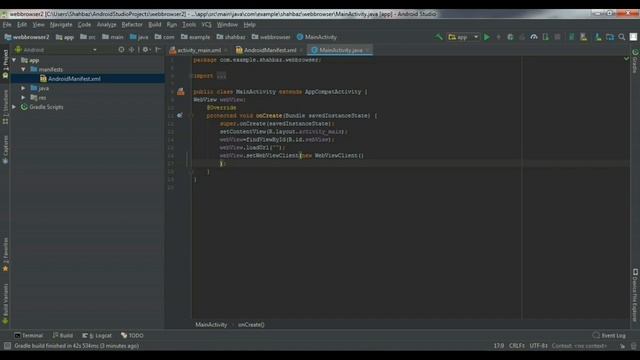Click the setContentView code line

click(284, 132)
